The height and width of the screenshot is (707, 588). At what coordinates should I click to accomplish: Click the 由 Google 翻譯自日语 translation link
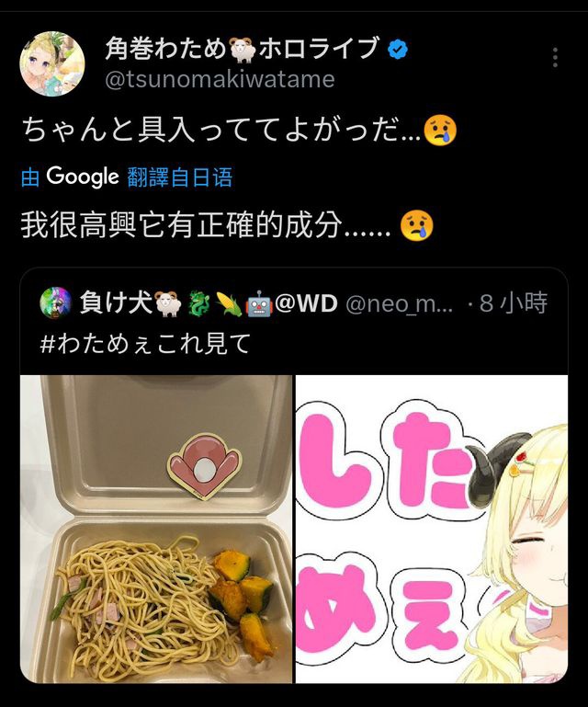click(127, 177)
